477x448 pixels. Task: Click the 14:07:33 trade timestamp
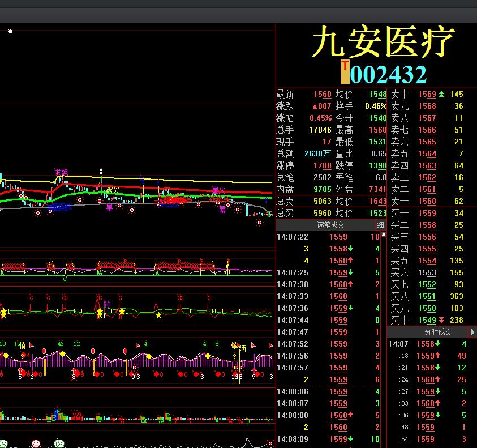[293, 296]
